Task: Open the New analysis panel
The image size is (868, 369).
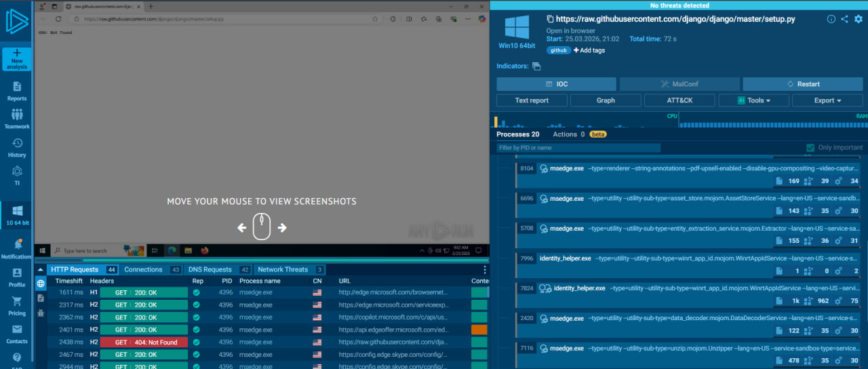Action: (17, 60)
